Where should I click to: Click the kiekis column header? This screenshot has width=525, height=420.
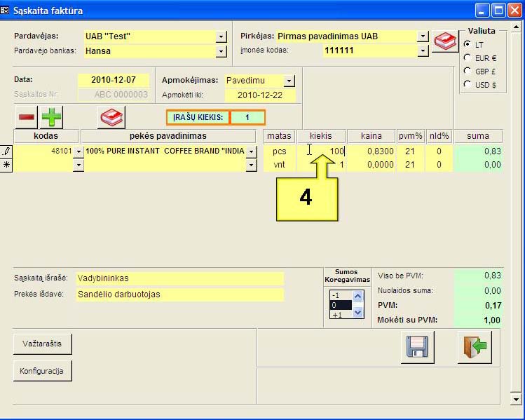(x=321, y=136)
